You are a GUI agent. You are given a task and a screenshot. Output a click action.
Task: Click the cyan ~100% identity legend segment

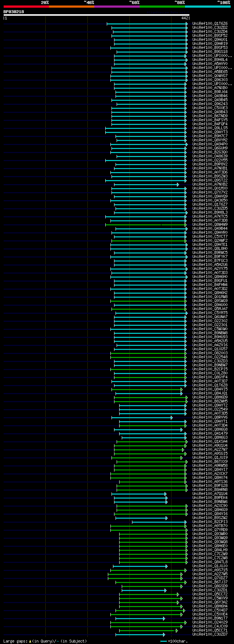coord(208,7)
